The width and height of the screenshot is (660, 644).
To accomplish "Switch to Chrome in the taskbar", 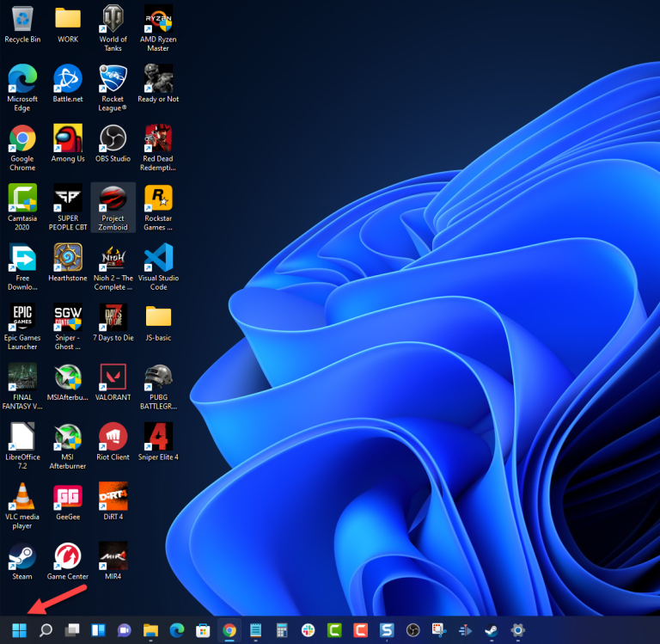I will tap(229, 630).
